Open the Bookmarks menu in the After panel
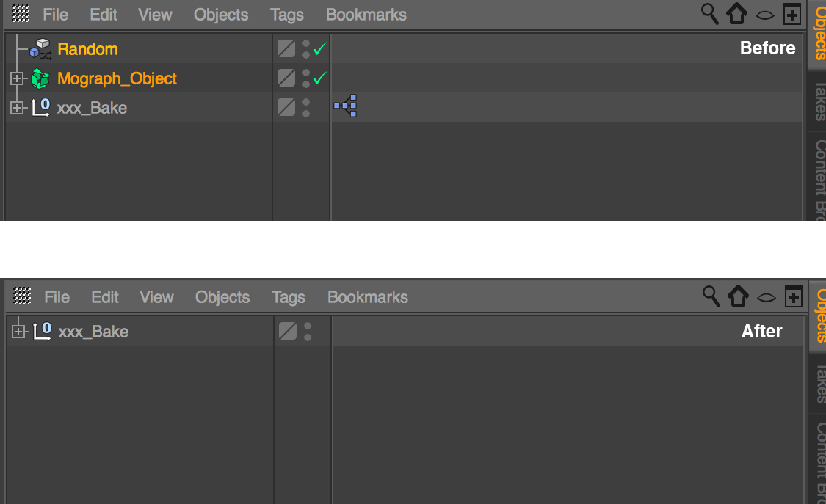Image resolution: width=826 pixels, height=504 pixels. tap(367, 297)
